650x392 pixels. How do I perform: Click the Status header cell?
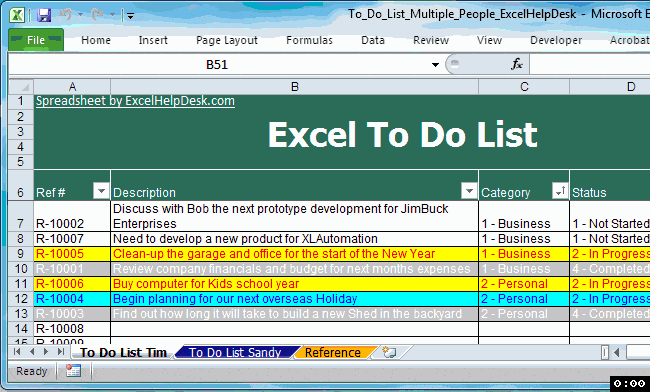[x=610, y=185]
